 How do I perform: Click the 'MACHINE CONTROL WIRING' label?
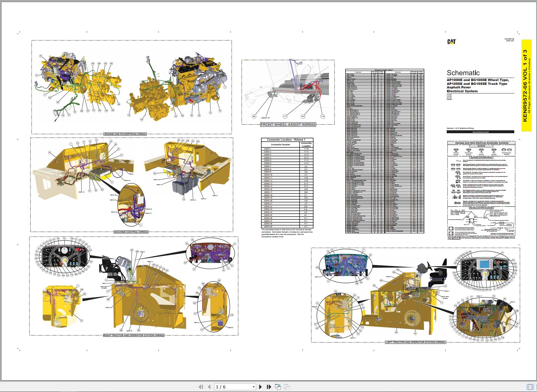tap(131, 232)
